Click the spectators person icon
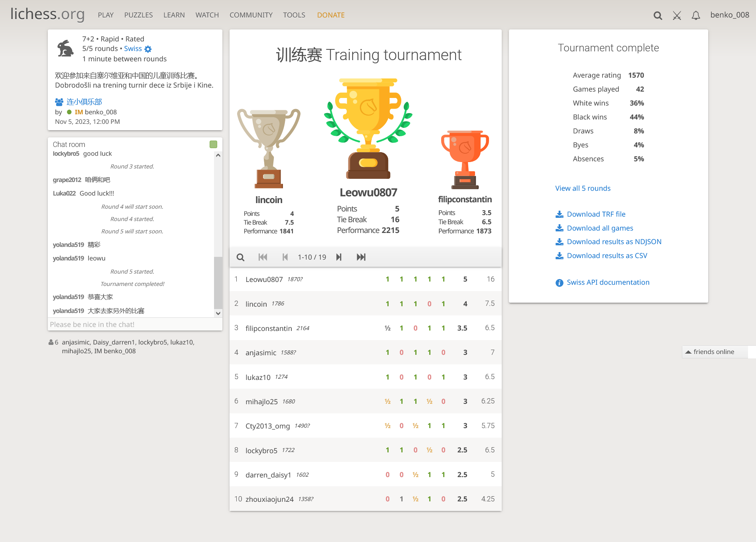This screenshot has height=542, width=756. pyautogui.click(x=51, y=342)
